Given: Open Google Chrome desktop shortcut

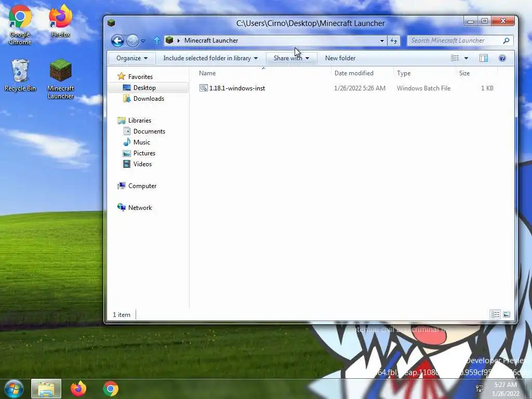Looking at the screenshot, I should tap(20, 24).
